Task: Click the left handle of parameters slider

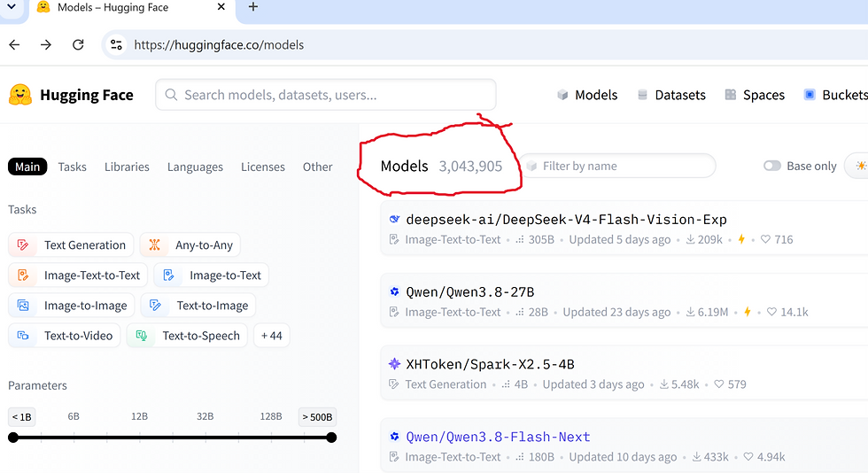Action: pyautogui.click(x=13, y=438)
